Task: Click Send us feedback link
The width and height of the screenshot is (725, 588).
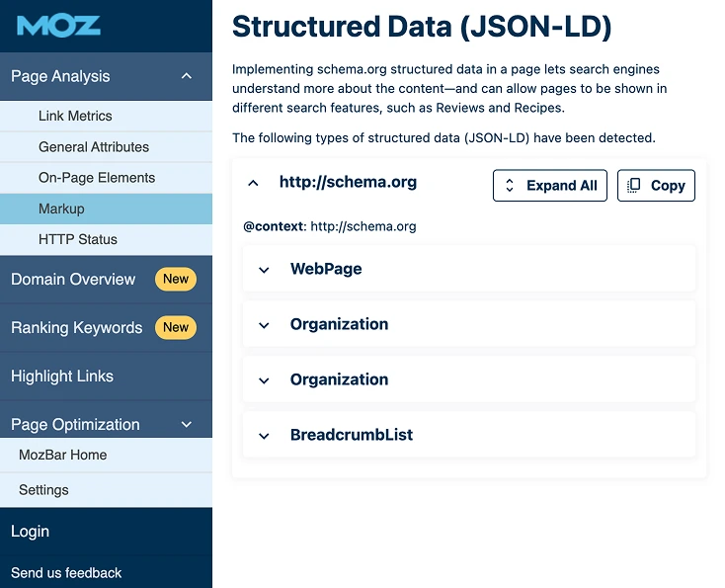Action: (66, 572)
